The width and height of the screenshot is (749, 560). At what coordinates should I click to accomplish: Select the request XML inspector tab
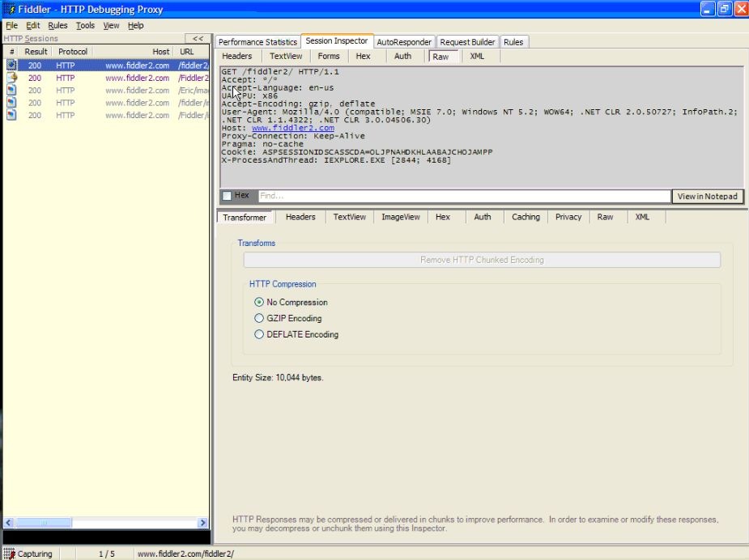[x=477, y=57]
